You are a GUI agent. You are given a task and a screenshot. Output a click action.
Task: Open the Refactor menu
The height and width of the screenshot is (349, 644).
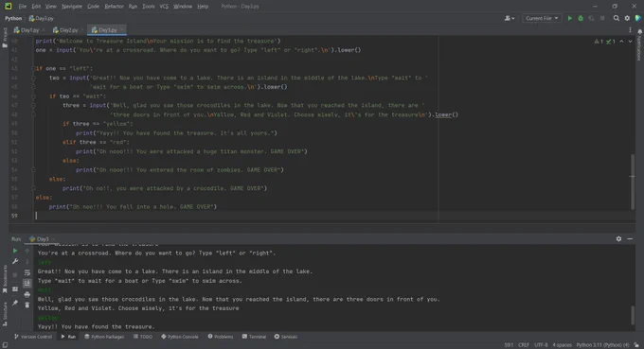pyautogui.click(x=115, y=7)
